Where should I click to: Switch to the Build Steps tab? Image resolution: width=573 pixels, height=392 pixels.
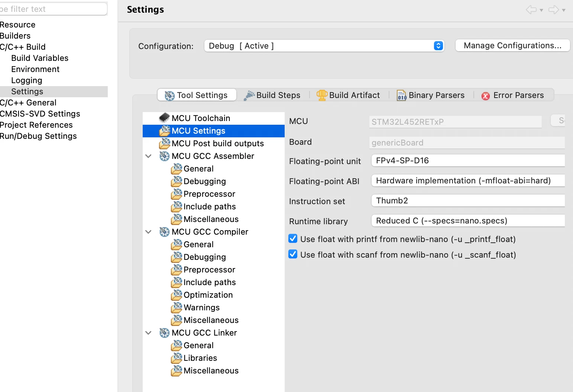[x=272, y=95]
